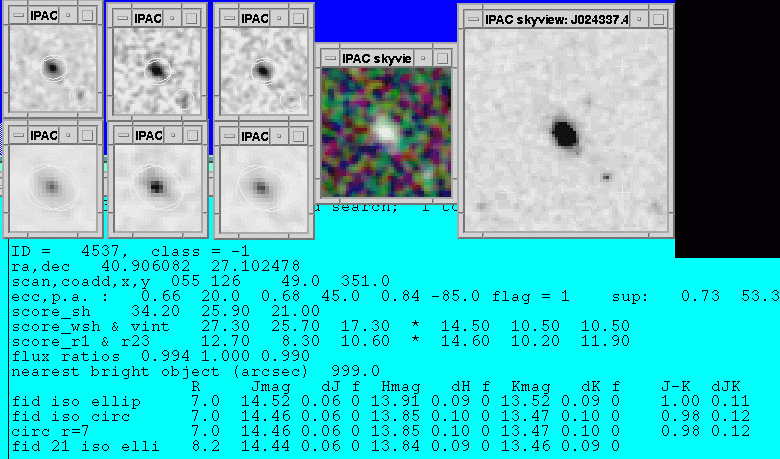Maximize the bottom-left IPAC image window

87,135
